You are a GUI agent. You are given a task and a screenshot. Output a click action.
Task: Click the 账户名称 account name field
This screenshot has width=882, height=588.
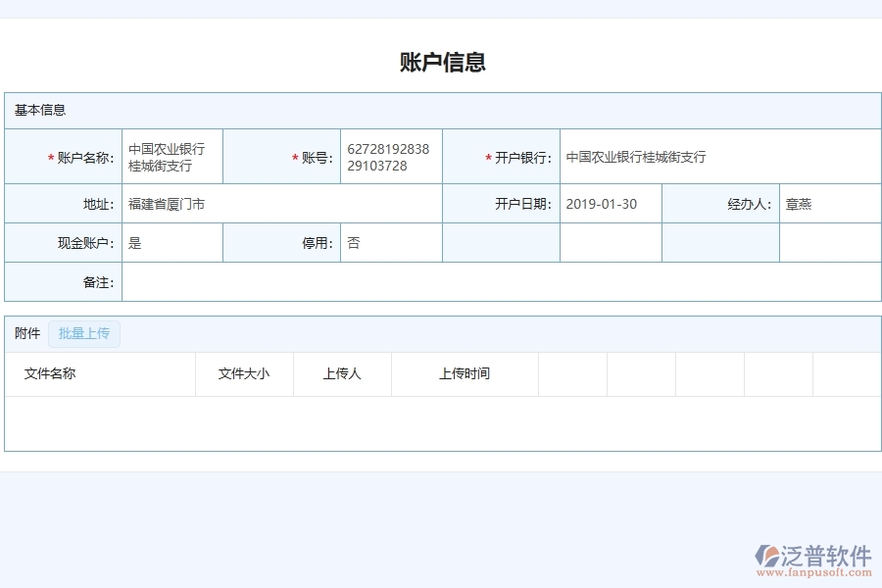pos(171,155)
